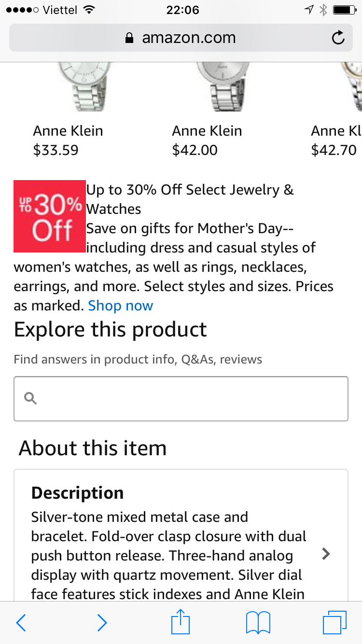Viewport: 362px width, 644px height.
Task: Open the Safari share sheet icon
Action: 181,622
